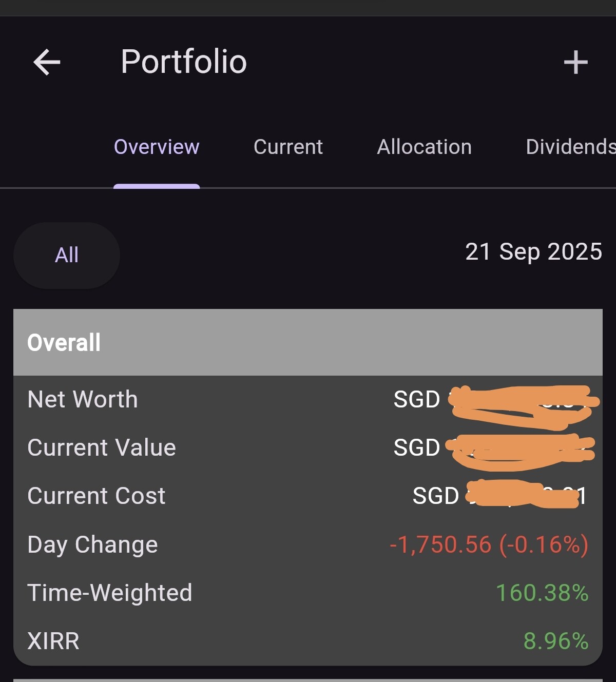The image size is (616, 682).
Task: Go to the Allocation tab
Action: [x=424, y=147]
